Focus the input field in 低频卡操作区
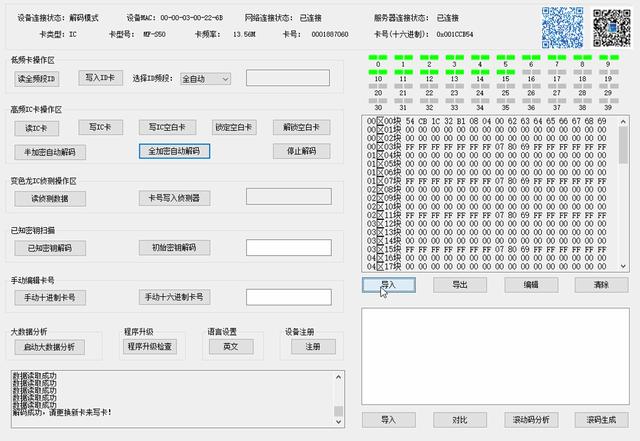The image size is (640, 441). (288, 78)
